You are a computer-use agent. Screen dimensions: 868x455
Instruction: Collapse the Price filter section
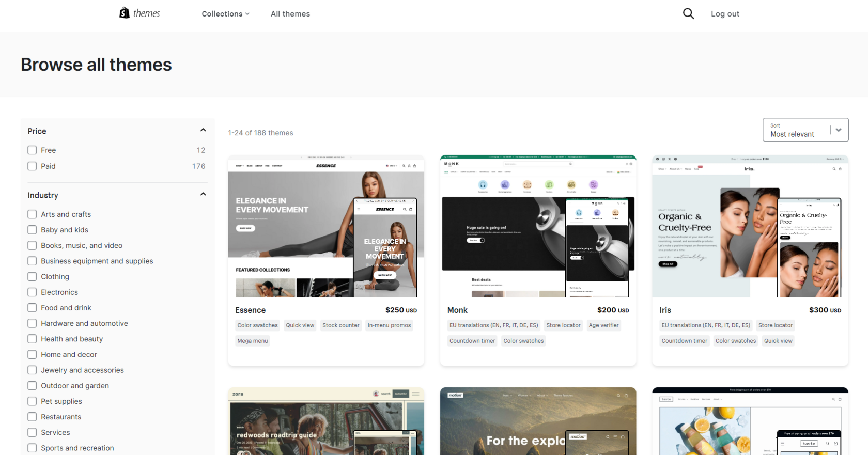(203, 131)
